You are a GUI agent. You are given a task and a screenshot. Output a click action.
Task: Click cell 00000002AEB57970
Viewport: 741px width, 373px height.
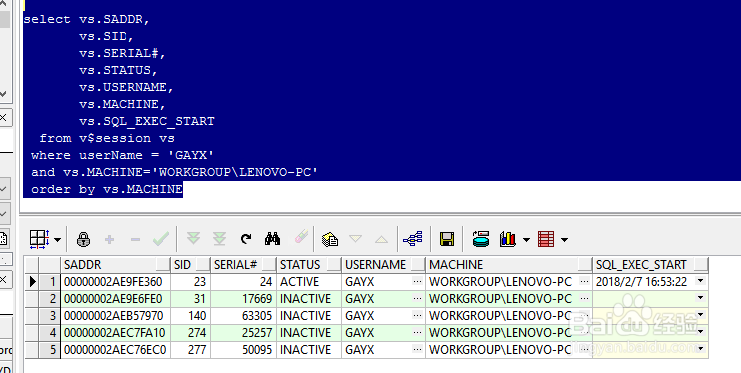pyautogui.click(x=115, y=316)
